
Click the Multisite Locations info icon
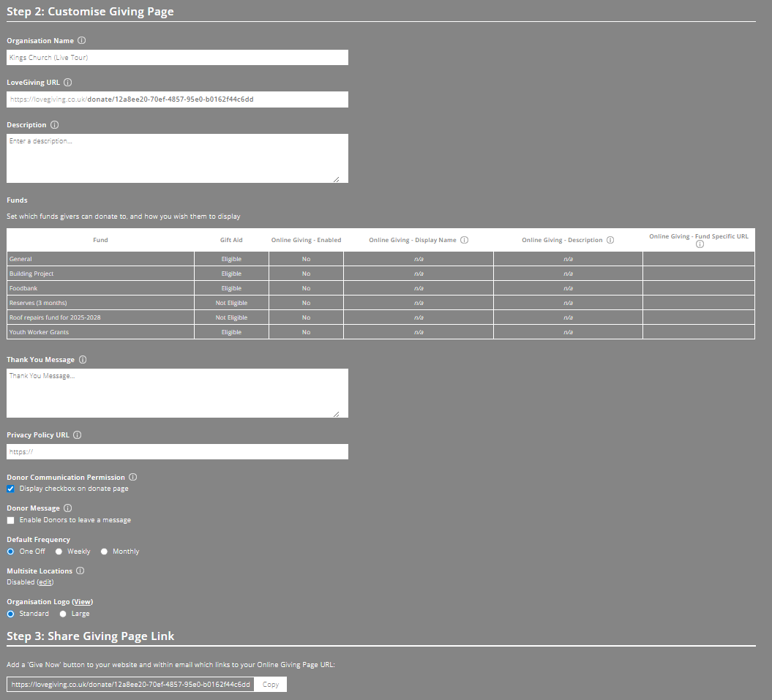[80, 571]
